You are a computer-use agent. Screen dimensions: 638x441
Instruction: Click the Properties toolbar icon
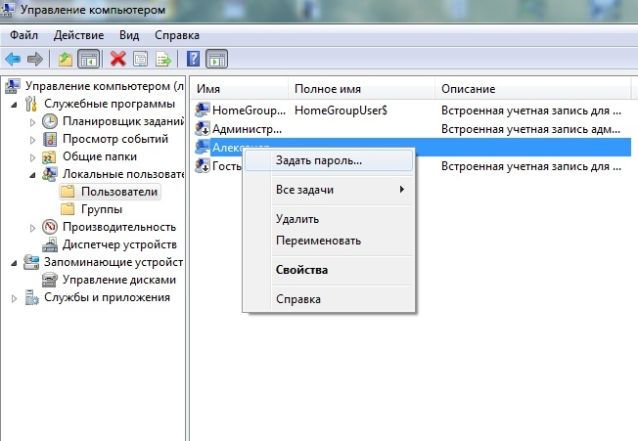coord(141,58)
